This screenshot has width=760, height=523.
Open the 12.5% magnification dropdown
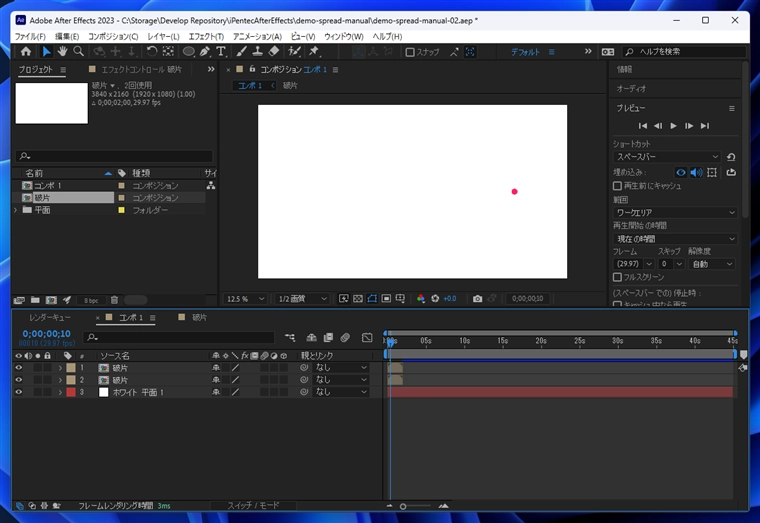[x=245, y=299]
